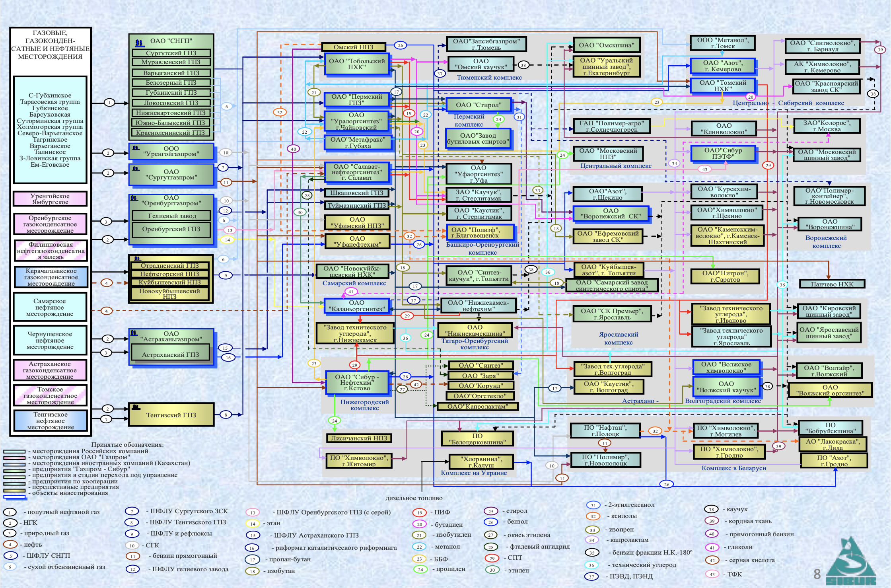
Task: Click the ОАО "Запсибгазпром" г.Тюмень box
Action: 486,44
